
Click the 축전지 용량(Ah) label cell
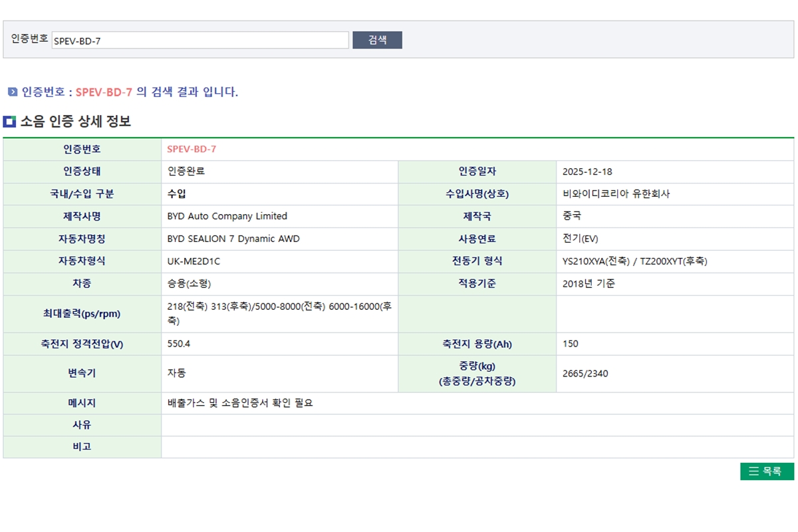tap(477, 344)
